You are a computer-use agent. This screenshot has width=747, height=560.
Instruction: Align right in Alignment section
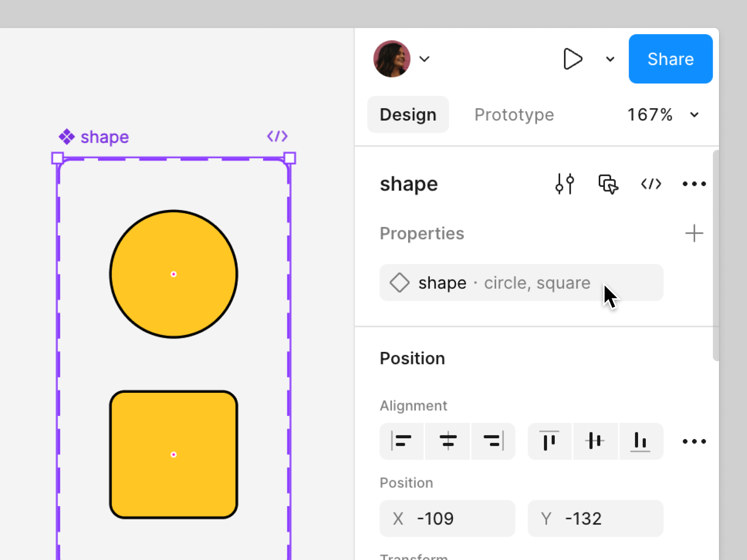pyautogui.click(x=493, y=441)
